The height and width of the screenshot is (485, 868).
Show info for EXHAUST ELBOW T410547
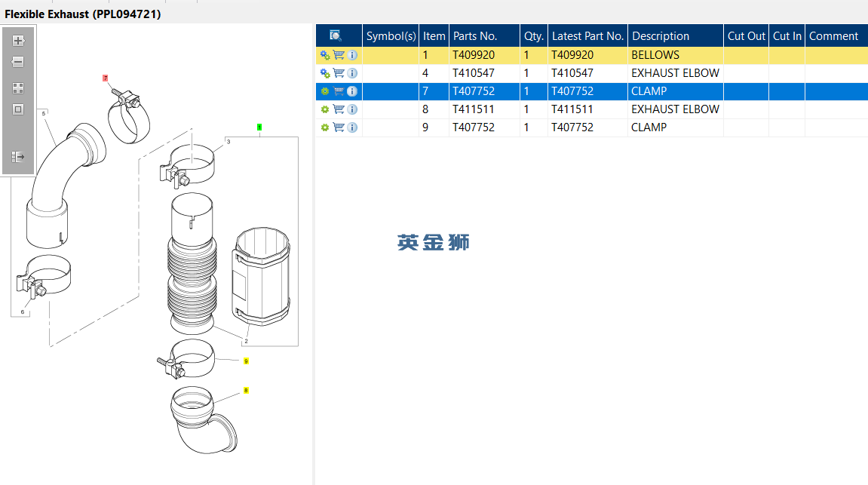(352, 73)
